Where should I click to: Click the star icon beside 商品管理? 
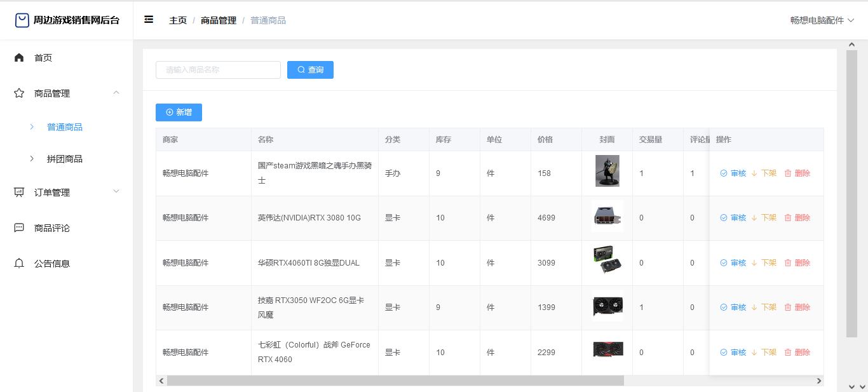(19, 93)
